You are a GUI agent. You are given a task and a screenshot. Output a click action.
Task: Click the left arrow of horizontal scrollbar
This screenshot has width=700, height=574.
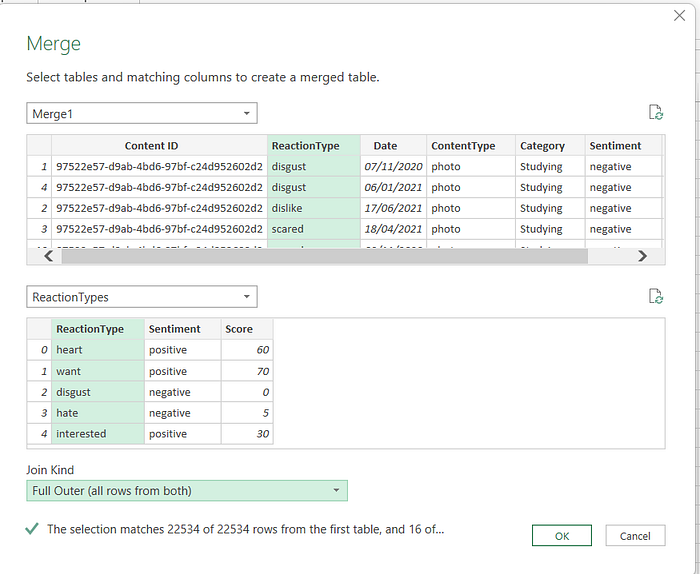coord(49,256)
